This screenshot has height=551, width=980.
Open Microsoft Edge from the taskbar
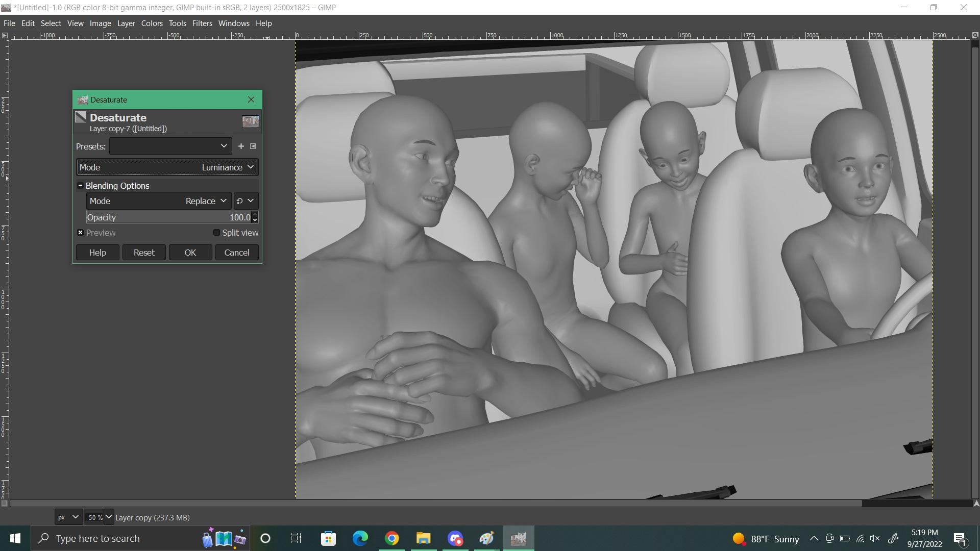coord(360,538)
